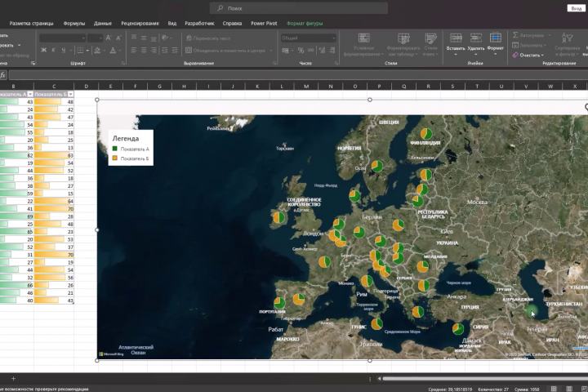This screenshot has width=588, height=392.
Task: Toggle italic (К) formatting
Action: tap(55, 51)
